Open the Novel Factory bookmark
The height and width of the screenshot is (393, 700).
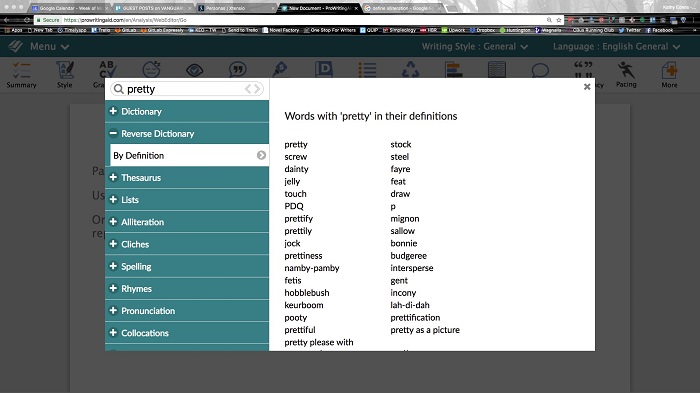(x=280, y=30)
